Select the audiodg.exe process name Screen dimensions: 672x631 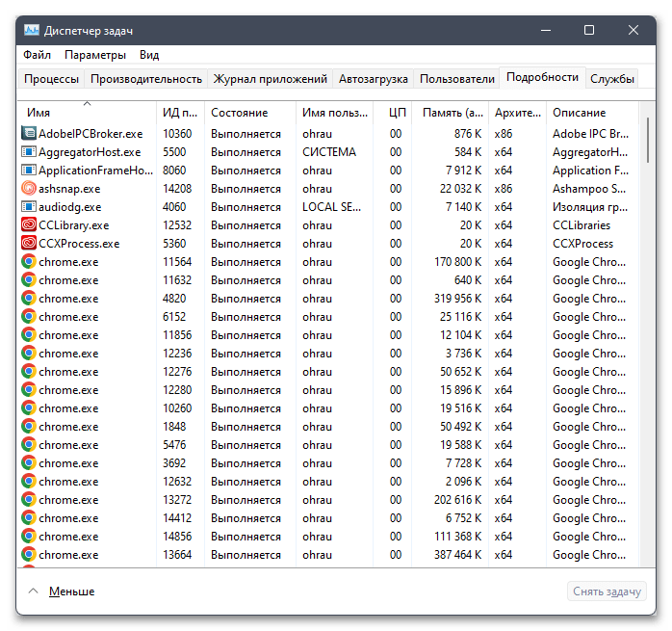pos(70,207)
